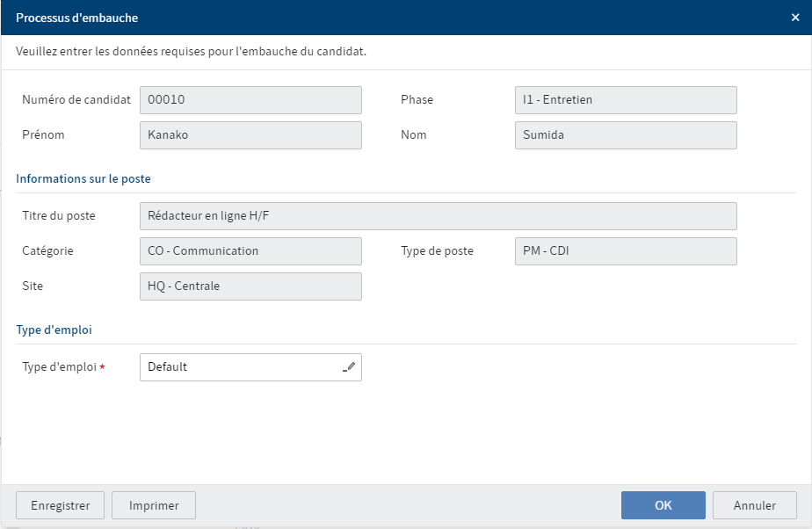Click the blue Type d'emploi section heading
This screenshot has width=812, height=529.
pos(54,330)
